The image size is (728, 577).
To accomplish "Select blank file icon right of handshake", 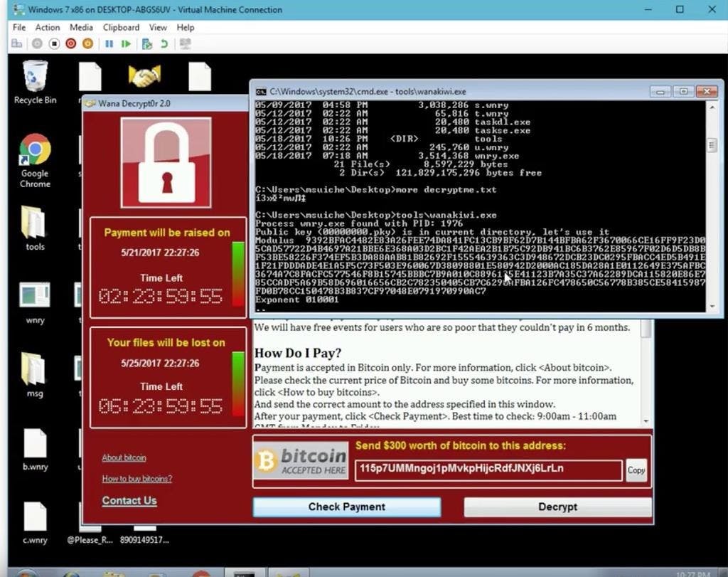I will tap(200, 76).
